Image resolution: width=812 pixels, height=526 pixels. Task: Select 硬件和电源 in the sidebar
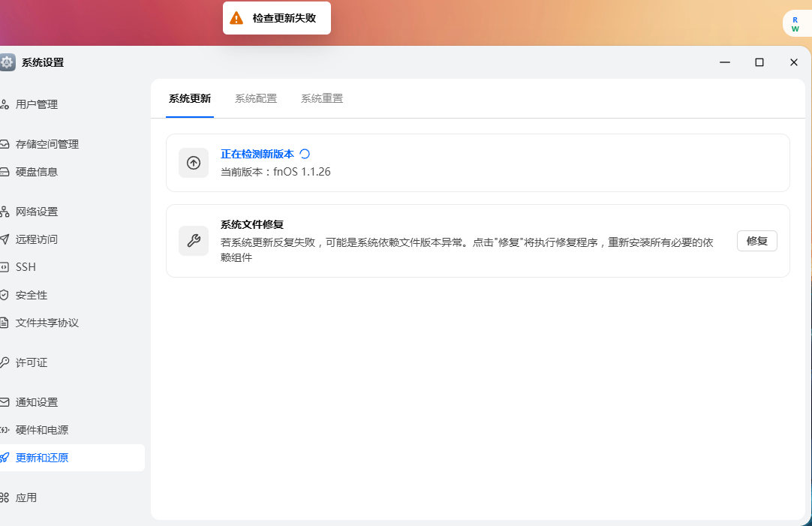[42, 430]
